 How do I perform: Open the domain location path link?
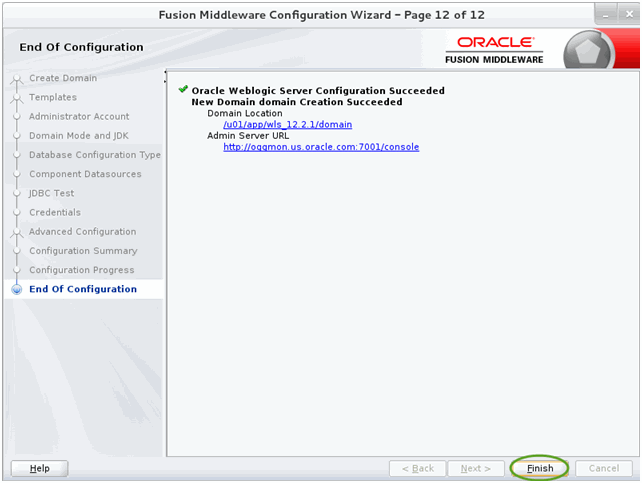287,124
